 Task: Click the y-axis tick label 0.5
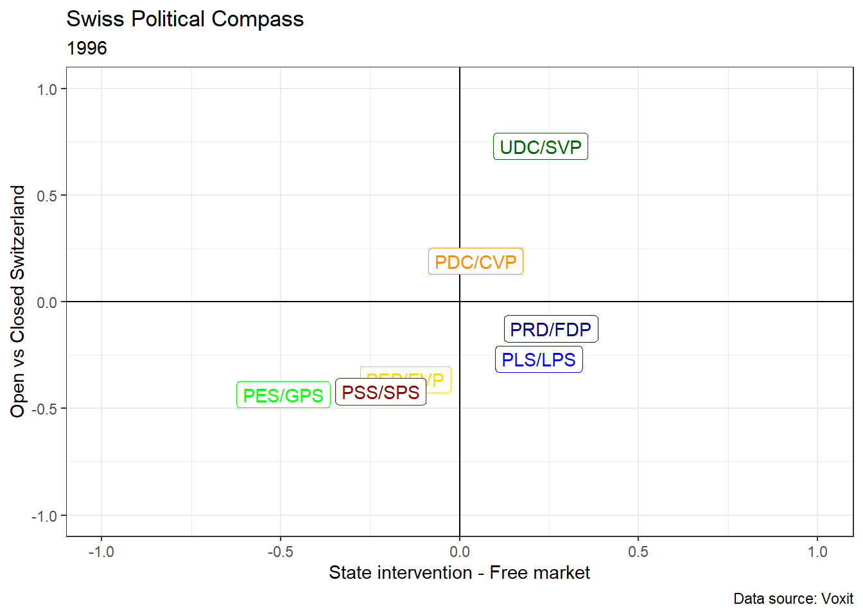[x=47, y=196]
